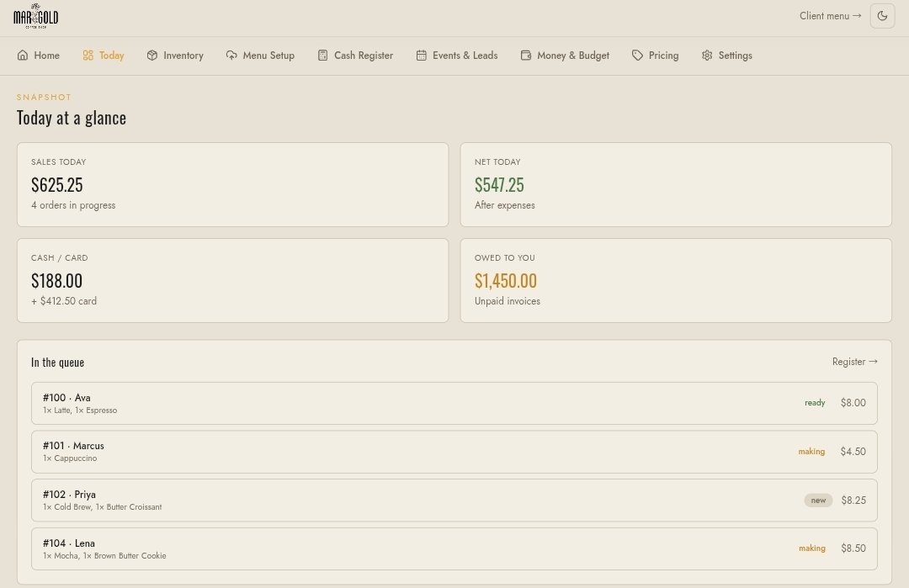Click the Menu Setup upload icon

point(231,56)
